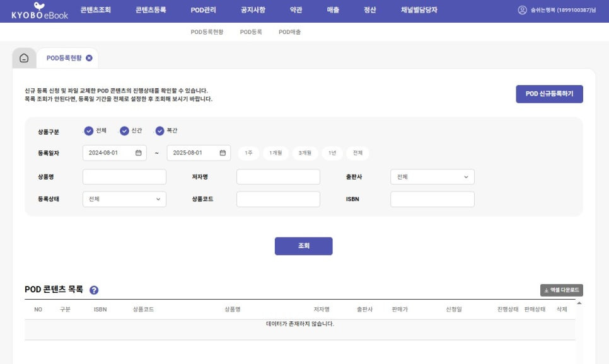Open the 약관 menu
This screenshot has height=364, width=609.
point(296,10)
